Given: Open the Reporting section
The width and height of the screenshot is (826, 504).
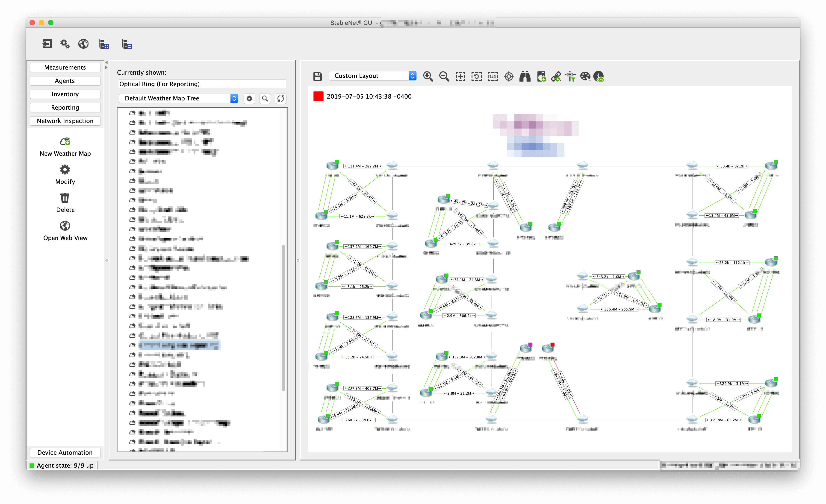Looking at the screenshot, I should (x=65, y=108).
